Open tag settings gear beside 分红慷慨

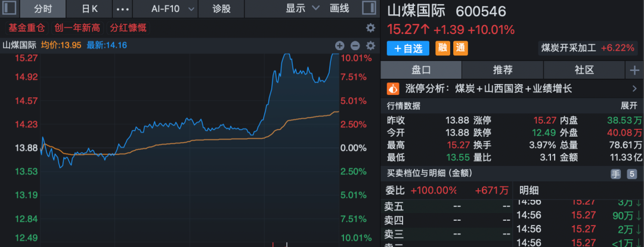pos(370,28)
